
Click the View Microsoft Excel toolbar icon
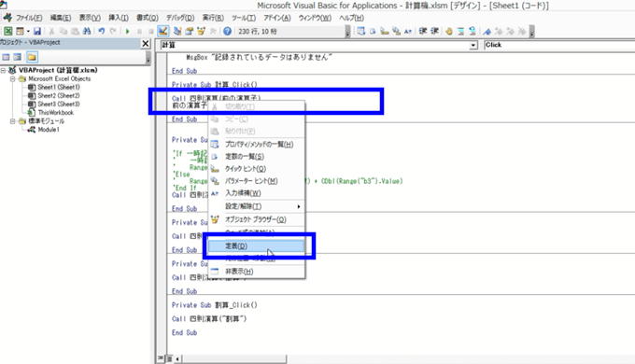8,31
